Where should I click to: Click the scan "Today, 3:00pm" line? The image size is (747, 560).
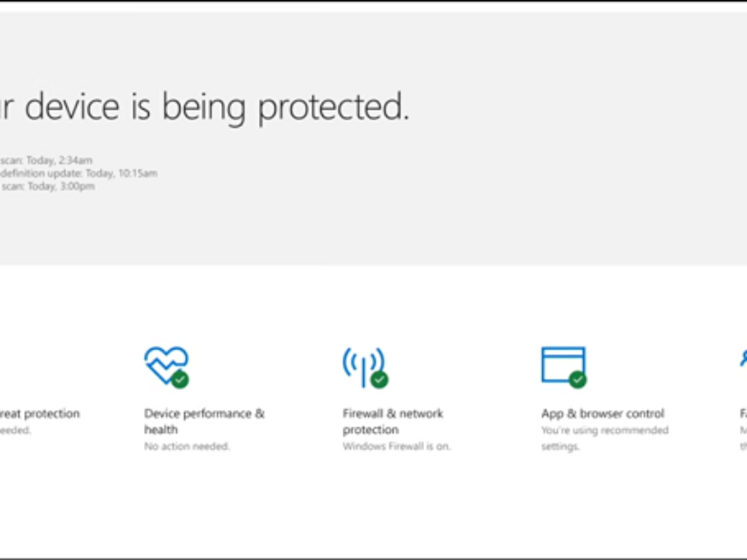(47, 186)
